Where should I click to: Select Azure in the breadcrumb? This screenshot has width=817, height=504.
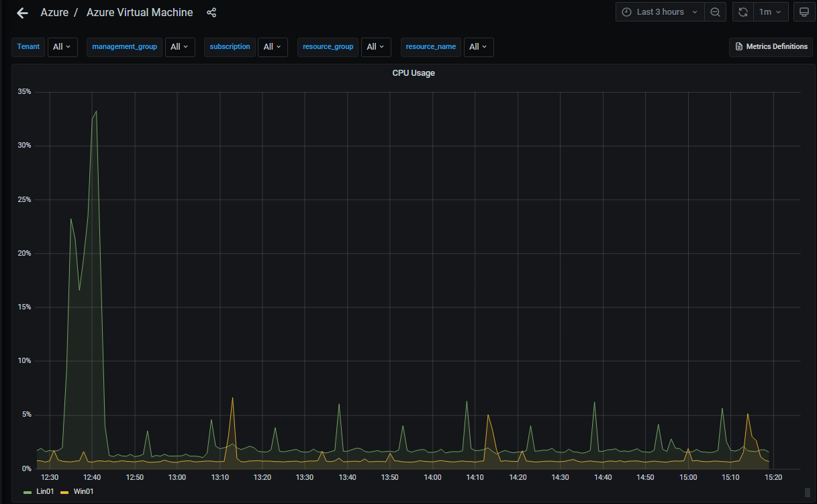click(x=54, y=12)
